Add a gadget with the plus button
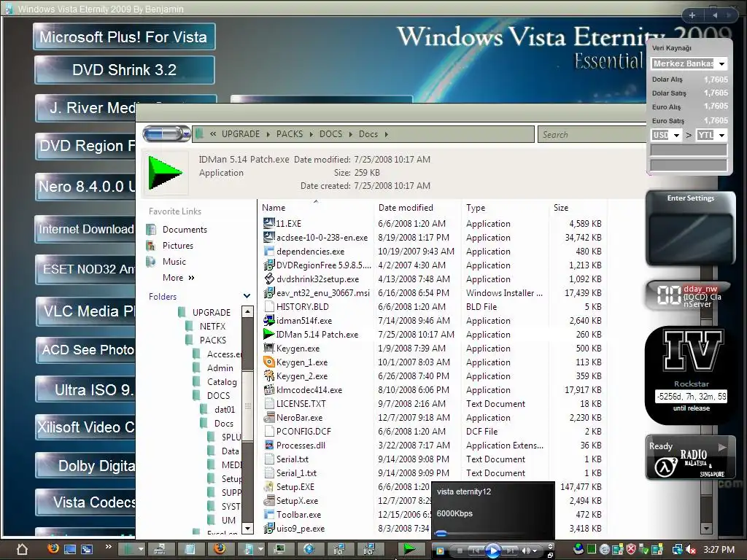The image size is (747, 560). (x=692, y=15)
